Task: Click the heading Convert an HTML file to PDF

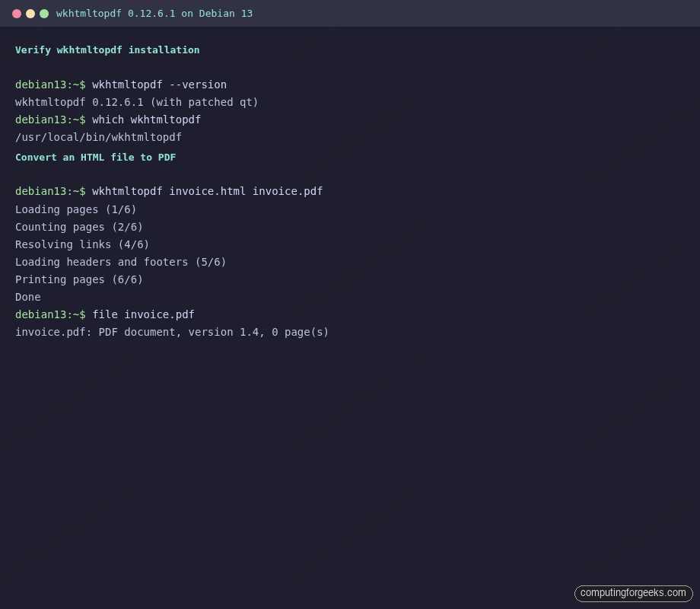Action: (95, 157)
